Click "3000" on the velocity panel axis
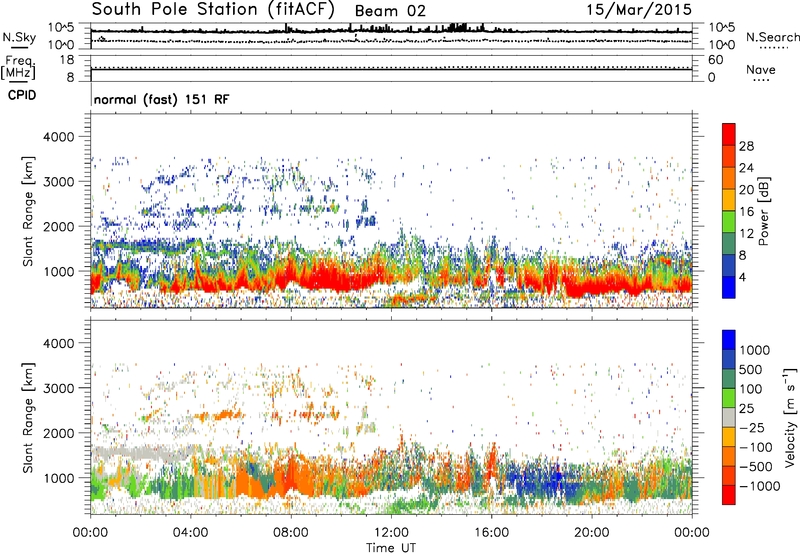The height and width of the screenshot is (554, 800). pos(58,388)
